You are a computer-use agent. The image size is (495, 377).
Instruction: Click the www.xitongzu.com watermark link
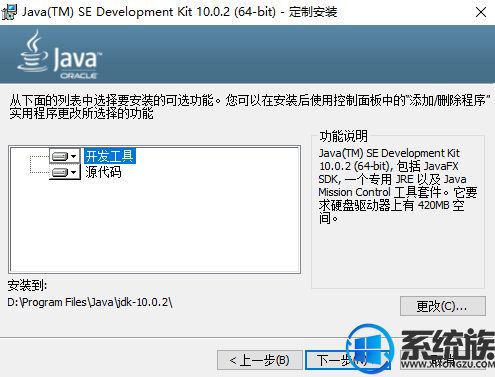pos(448,364)
